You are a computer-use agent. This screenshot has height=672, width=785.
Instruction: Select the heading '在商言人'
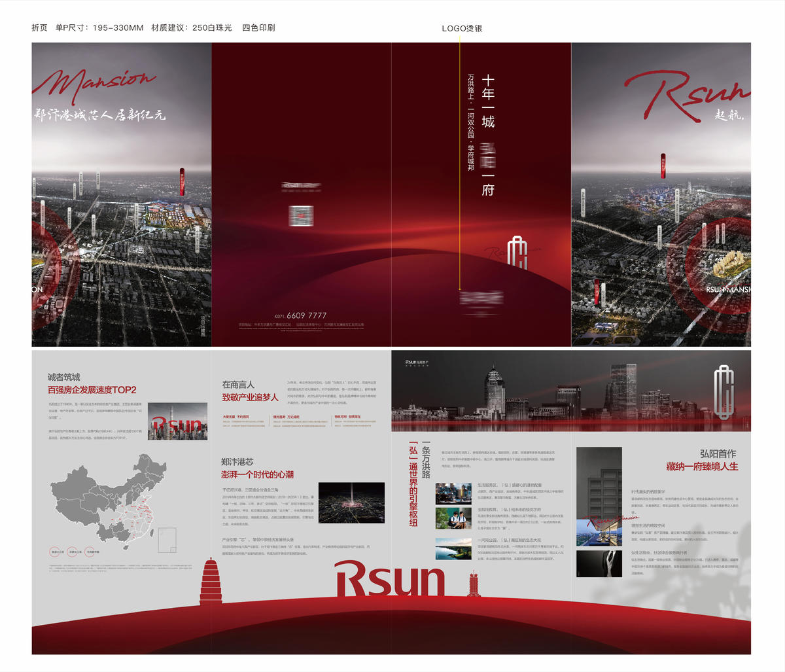point(238,385)
